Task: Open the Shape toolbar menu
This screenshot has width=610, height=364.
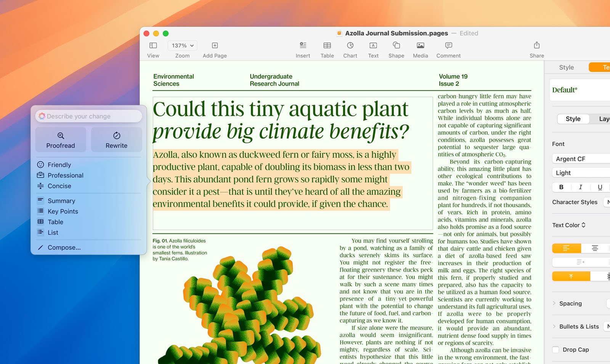Action: point(396,46)
